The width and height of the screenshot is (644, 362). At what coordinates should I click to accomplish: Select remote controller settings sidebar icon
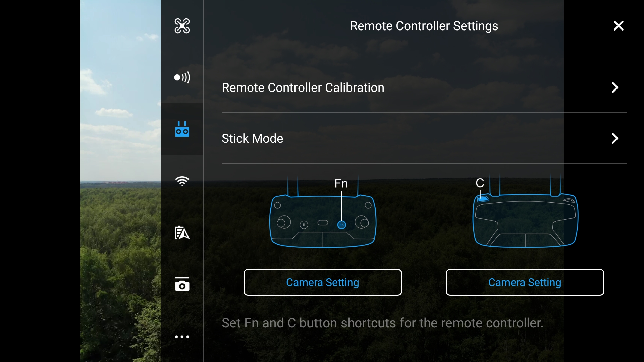(x=182, y=129)
